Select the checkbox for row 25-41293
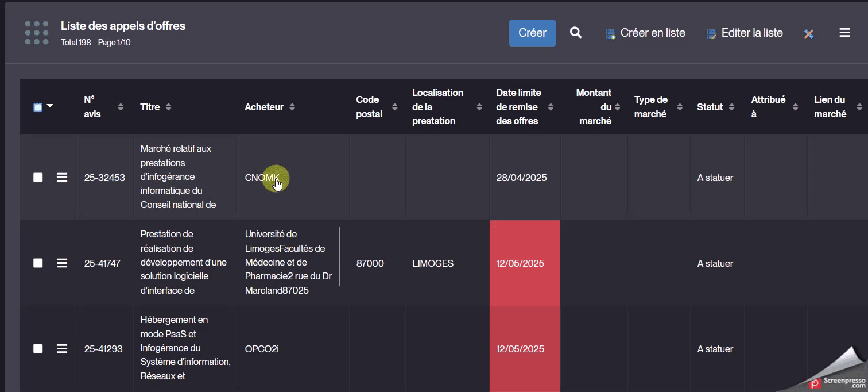The height and width of the screenshot is (392, 868). click(38, 349)
